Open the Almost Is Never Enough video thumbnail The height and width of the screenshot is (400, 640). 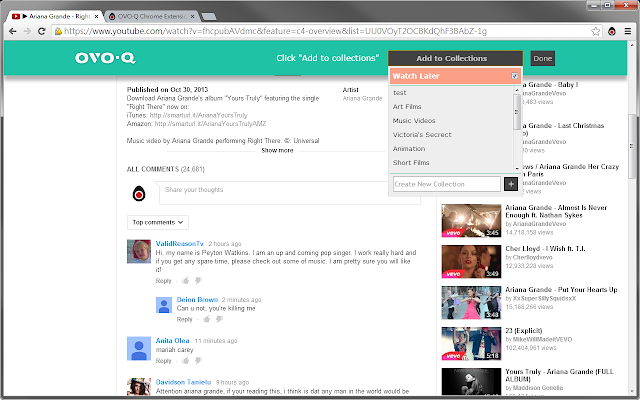tap(471, 220)
